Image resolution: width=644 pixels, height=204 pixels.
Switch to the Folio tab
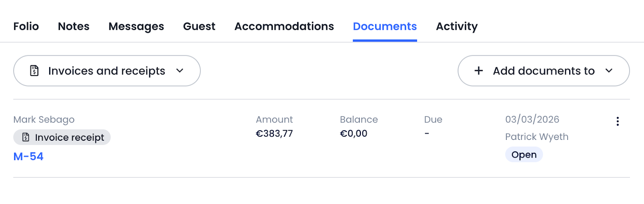tap(26, 26)
